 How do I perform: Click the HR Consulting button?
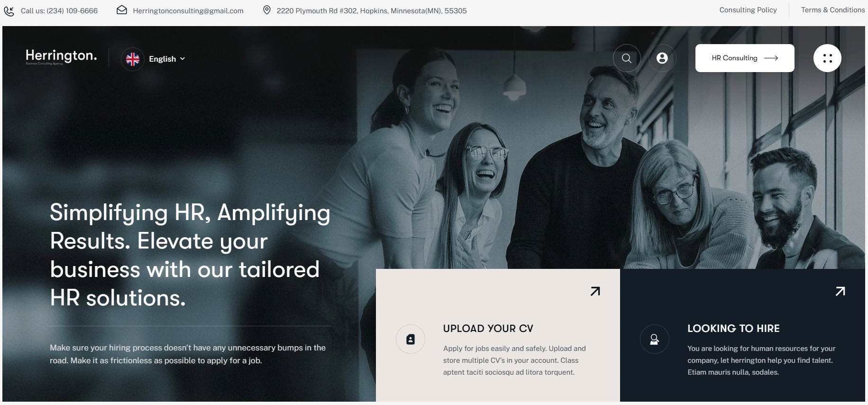745,58
